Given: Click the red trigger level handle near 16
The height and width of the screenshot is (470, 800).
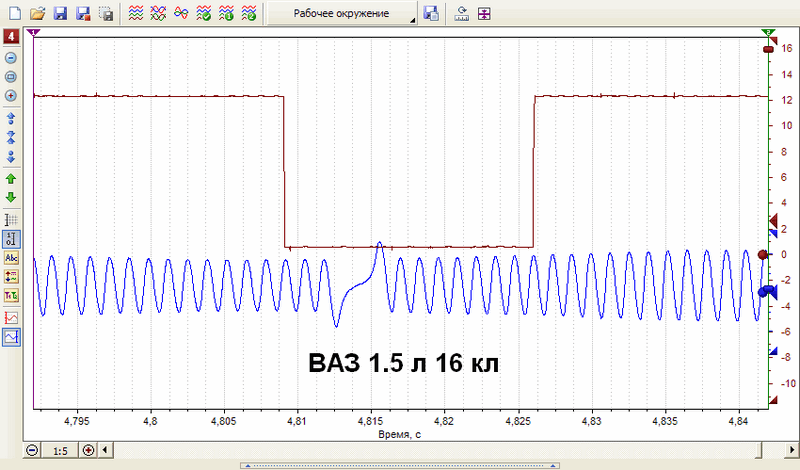Looking at the screenshot, I should pos(768,49).
